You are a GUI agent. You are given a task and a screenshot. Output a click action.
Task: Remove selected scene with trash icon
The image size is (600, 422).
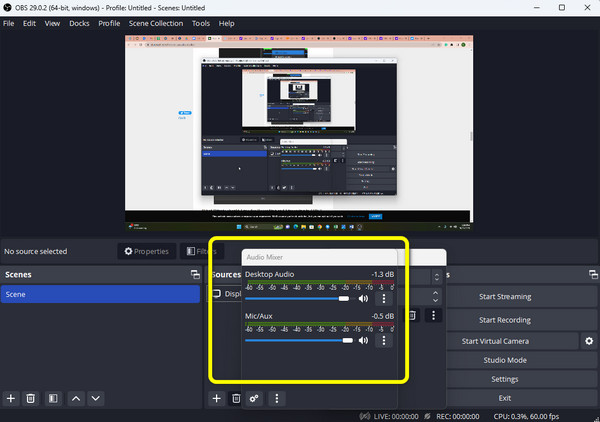[30, 399]
